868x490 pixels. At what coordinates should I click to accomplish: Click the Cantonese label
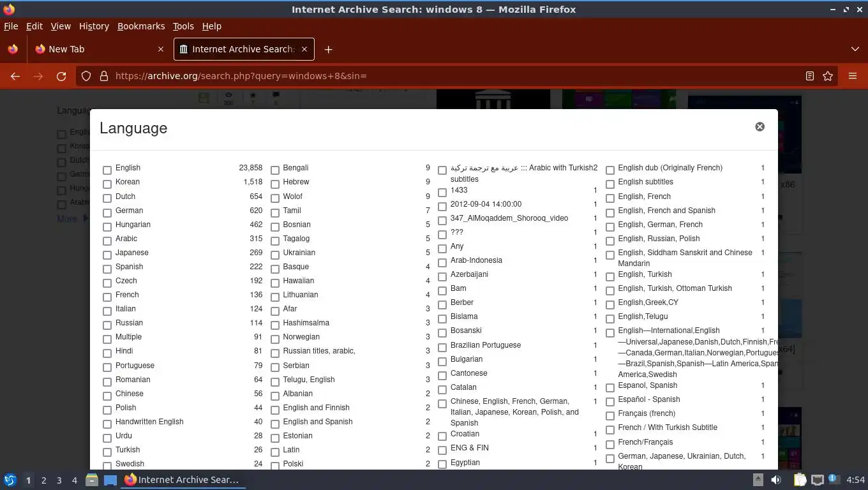(468, 373)
